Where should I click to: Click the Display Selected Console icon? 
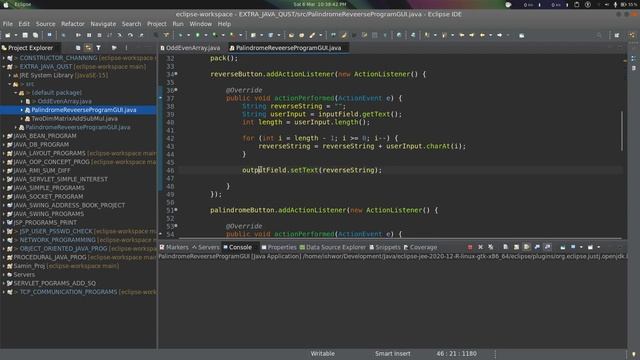click(x=573, y=247)
